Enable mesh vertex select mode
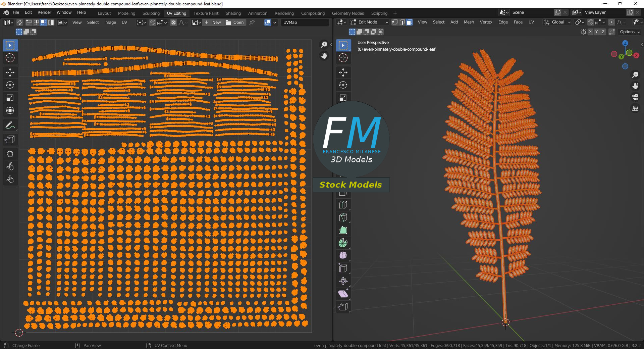 tap(395, 22)
